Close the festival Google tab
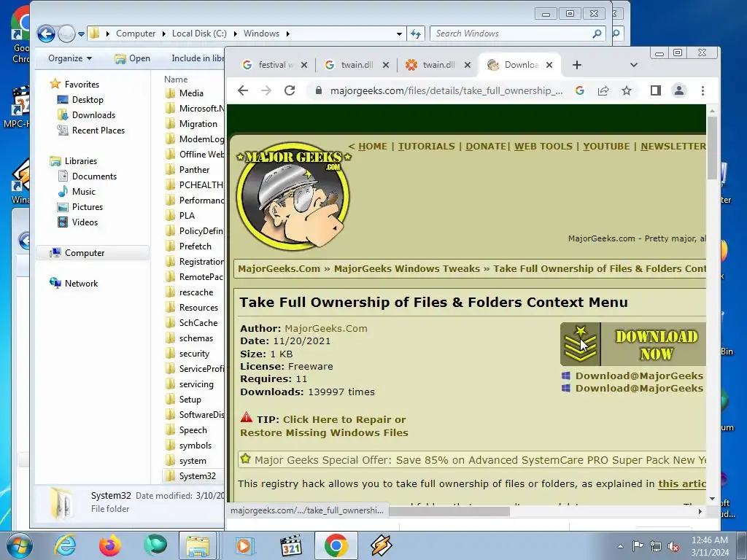 pyautogui.click(x=304, y=65)
